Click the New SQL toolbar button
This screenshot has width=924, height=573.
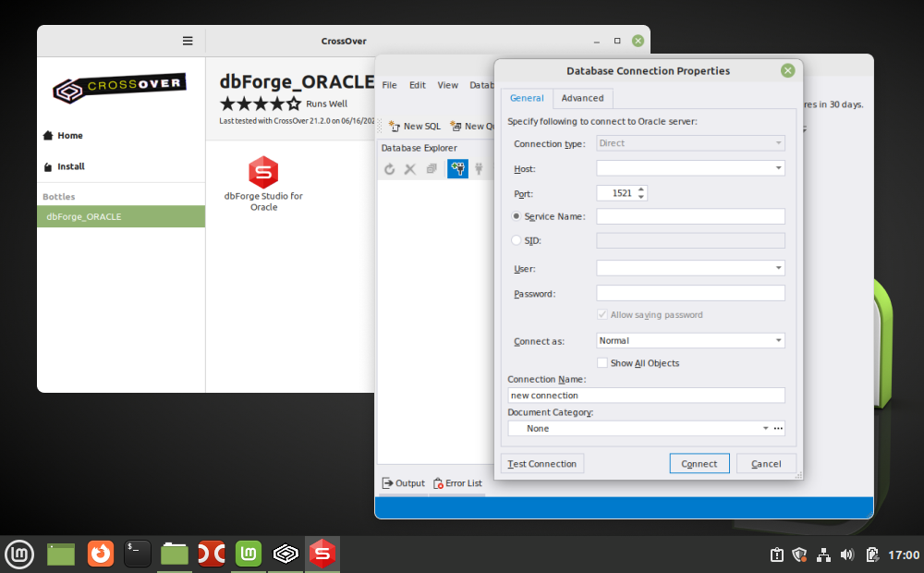[415, 127]
